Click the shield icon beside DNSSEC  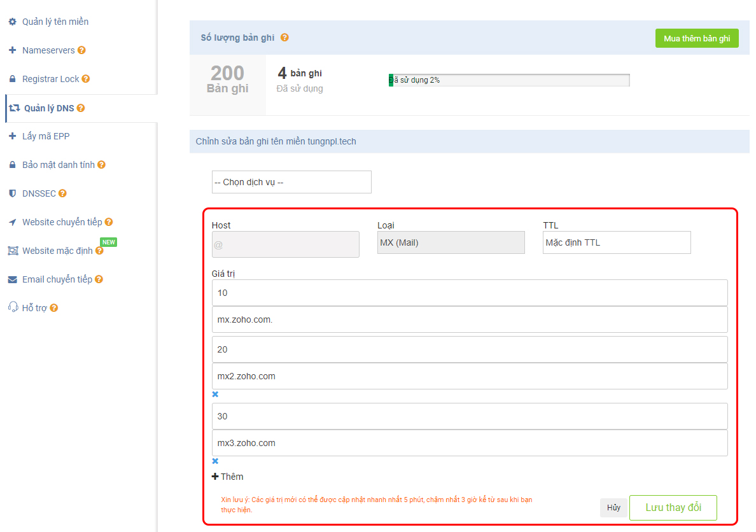13,193
